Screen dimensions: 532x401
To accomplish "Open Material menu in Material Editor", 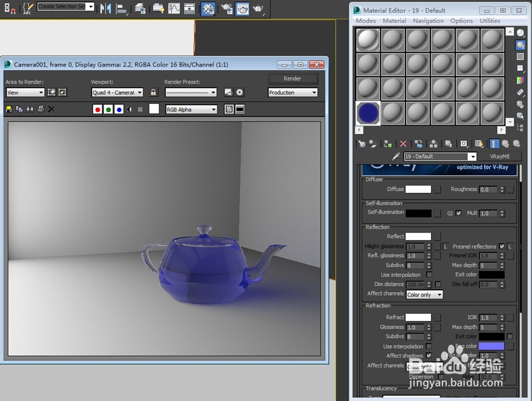I will [x=394, y=21].
